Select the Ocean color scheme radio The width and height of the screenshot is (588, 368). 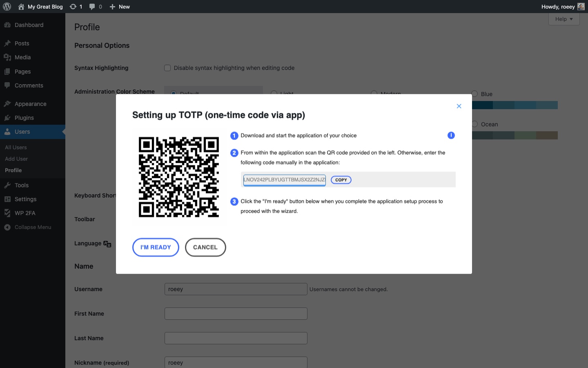474,124
